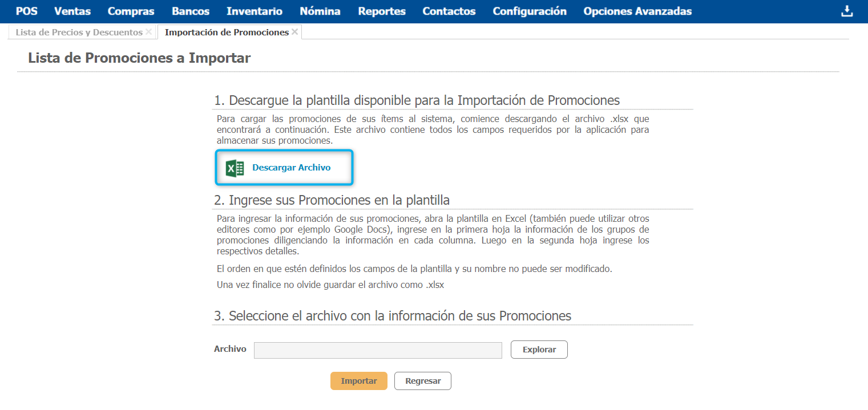Click the download icon in top-right corner
This screenshot has height=410, width=868.
(847, 11)
